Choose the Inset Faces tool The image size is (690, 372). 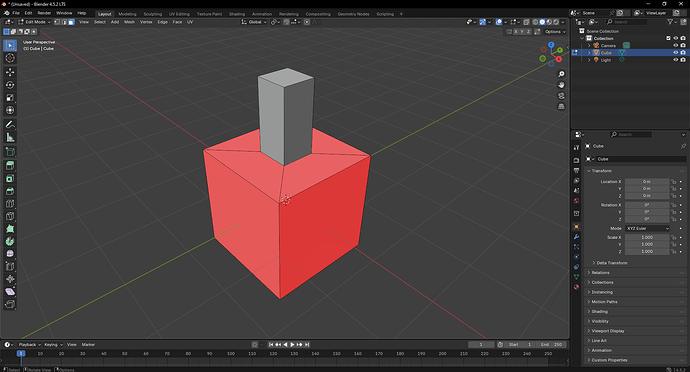[10, 178]
